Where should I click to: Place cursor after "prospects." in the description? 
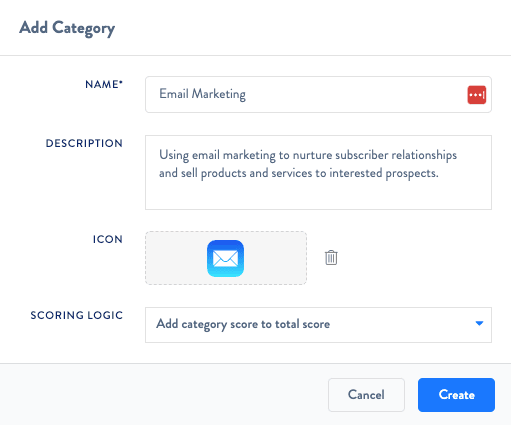(439, 173)
